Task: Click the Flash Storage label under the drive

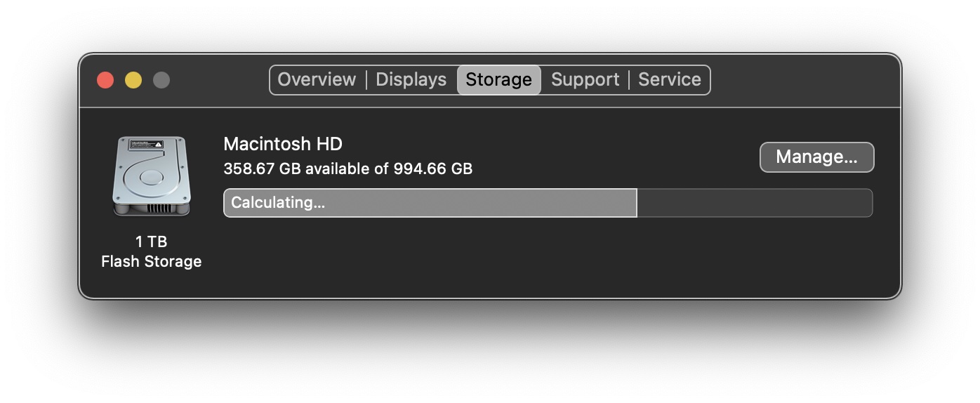Action: 151,262
